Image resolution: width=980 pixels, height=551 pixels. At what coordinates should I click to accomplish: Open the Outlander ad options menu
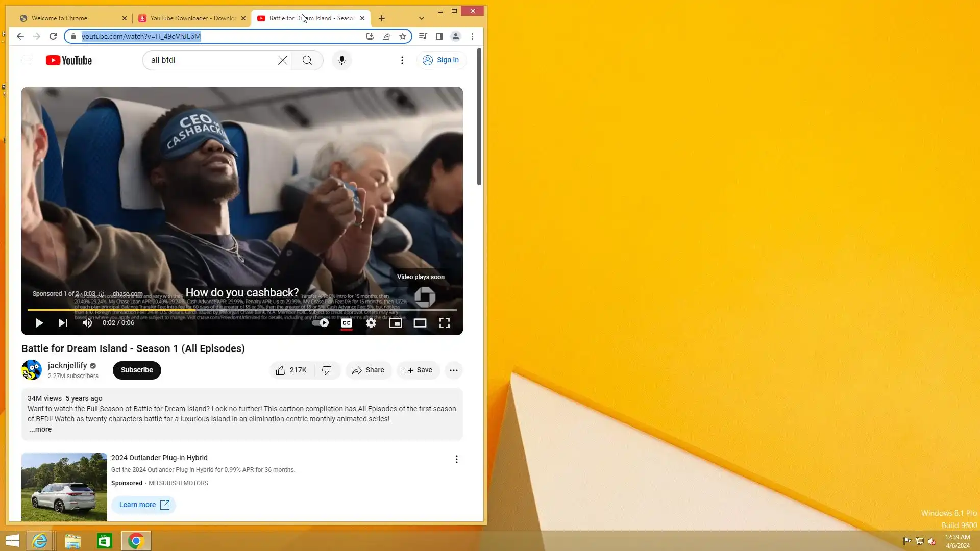click(457, 459)
